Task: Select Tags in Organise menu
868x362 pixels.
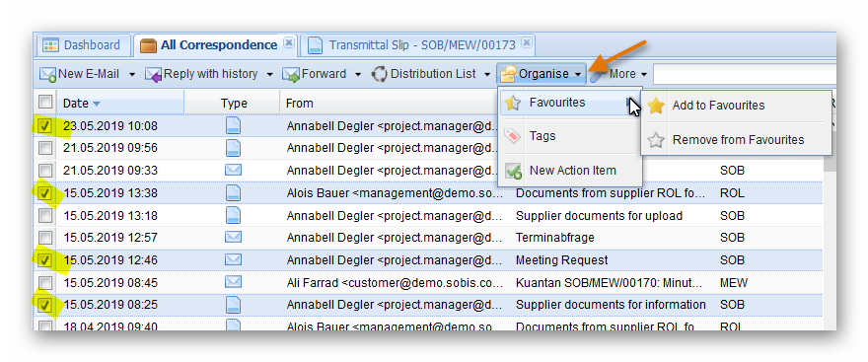Action: (x=569, y=136)
